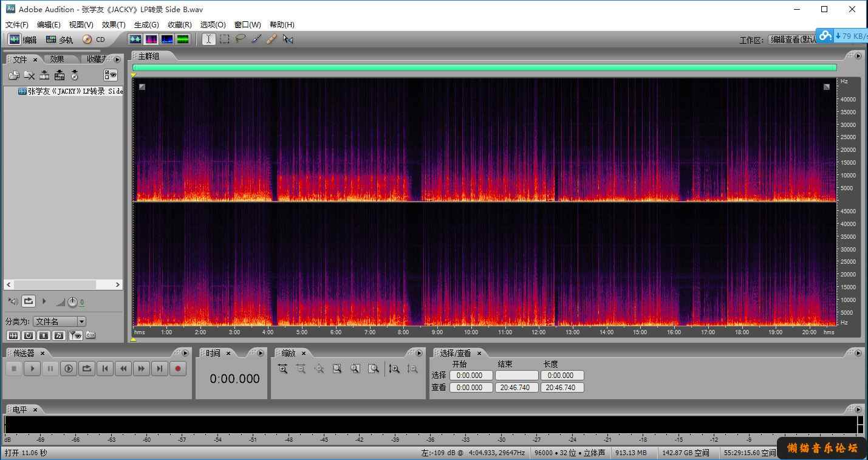Screen dimensions: 868x460
Task: Click the selection start (开始) time field
Action: click(x=471, y=376)
